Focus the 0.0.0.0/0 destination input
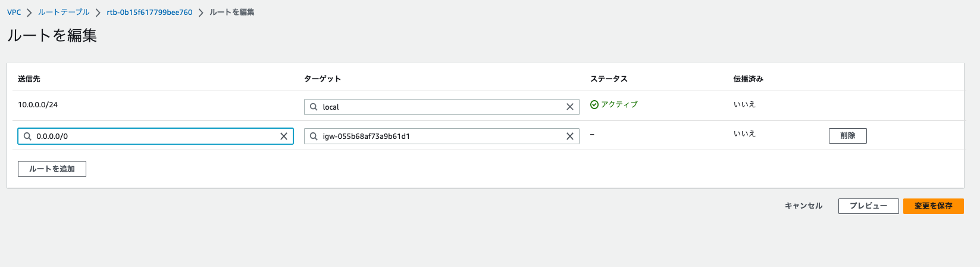The height and width of the screenshot is (267, 980). tap(155, 136)
